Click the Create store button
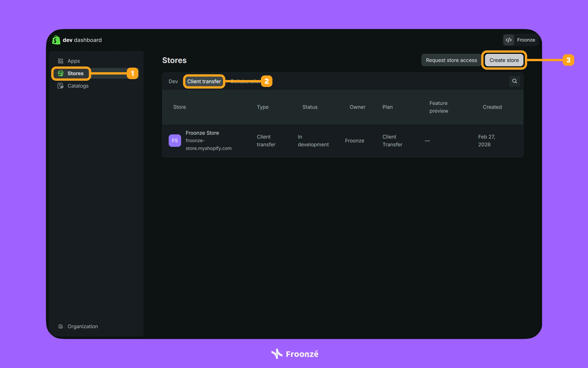The height and width of the screenshot is (368, 588). 504,60
